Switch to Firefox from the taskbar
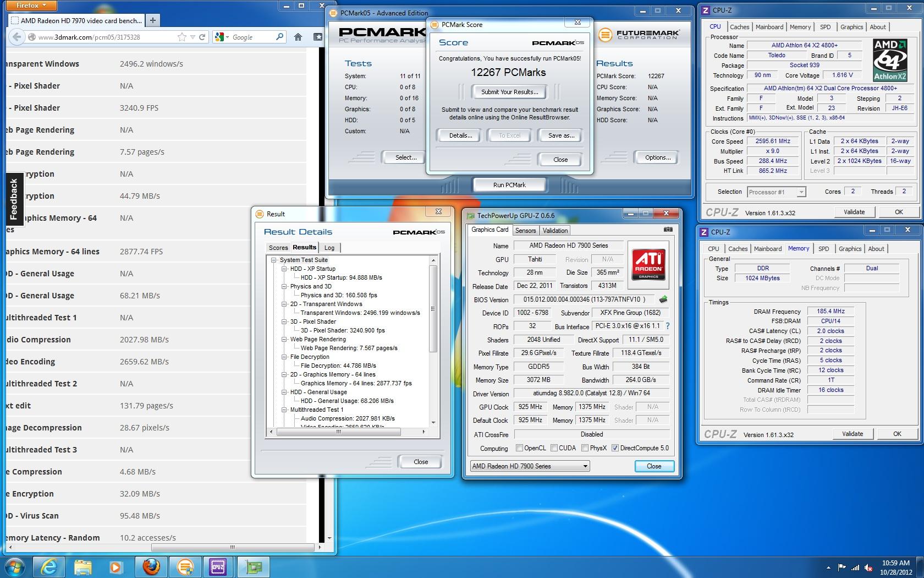 pos(151,567)
